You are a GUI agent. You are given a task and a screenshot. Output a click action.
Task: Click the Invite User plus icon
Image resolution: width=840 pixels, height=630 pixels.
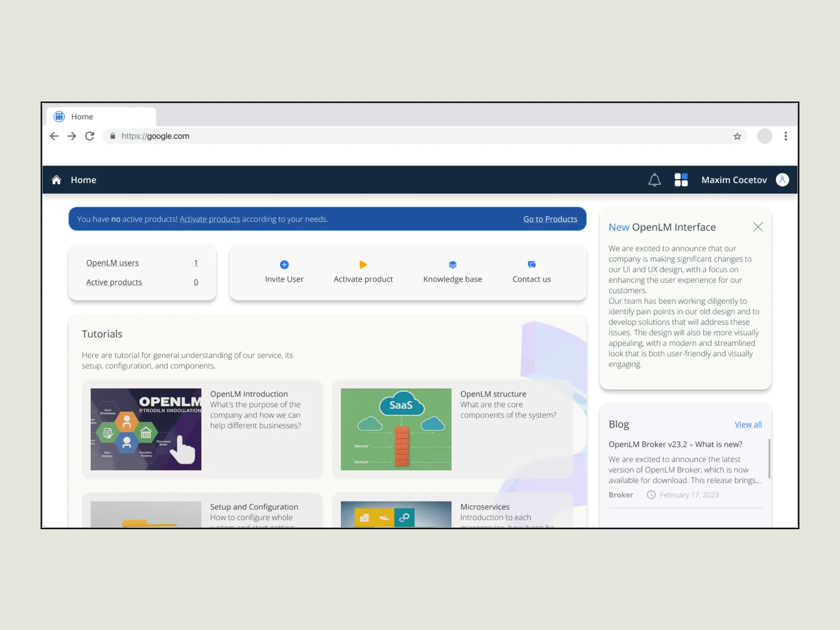click(284, 265)
